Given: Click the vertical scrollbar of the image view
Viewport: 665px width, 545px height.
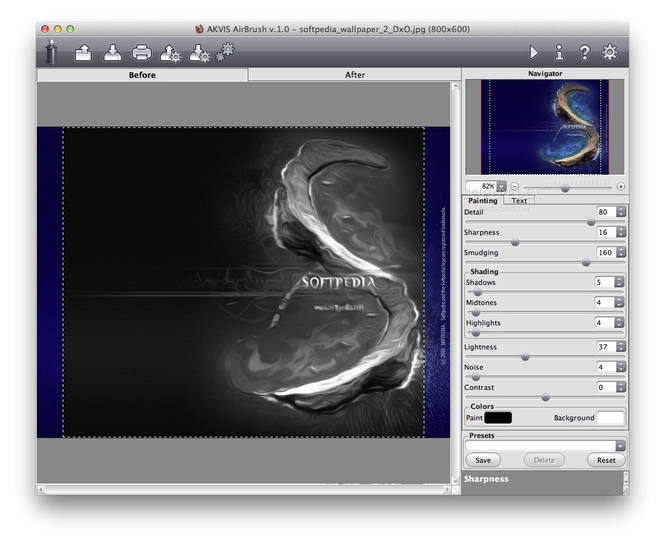Looking at the screenshot, I should [x=455, y=283].
